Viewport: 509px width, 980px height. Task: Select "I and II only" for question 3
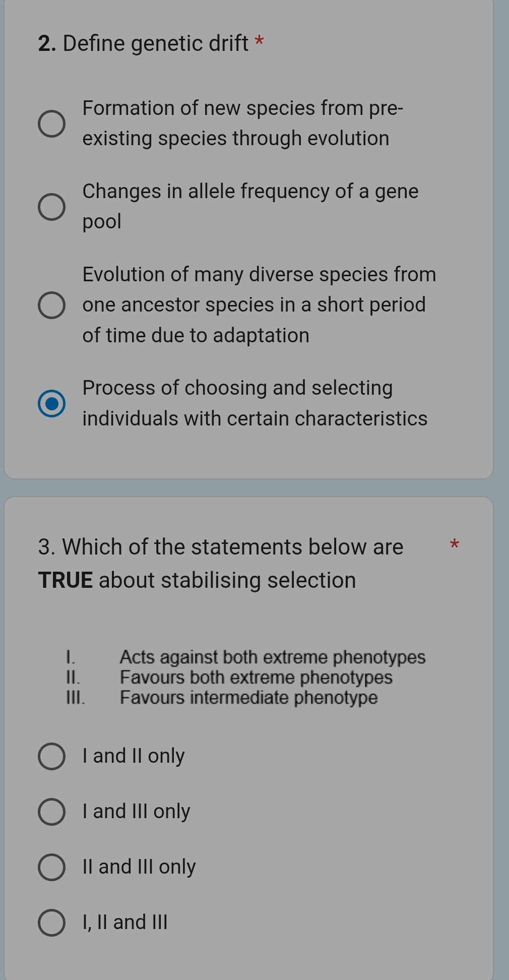point(51,755)
